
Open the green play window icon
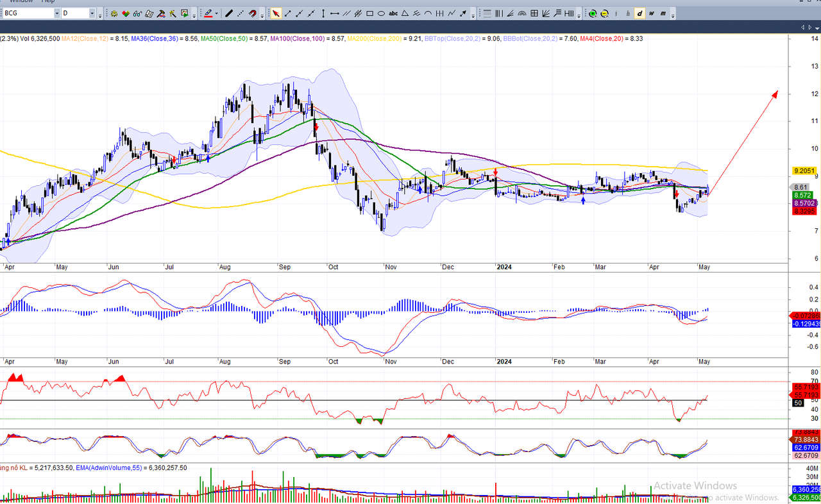click(185, 13)
